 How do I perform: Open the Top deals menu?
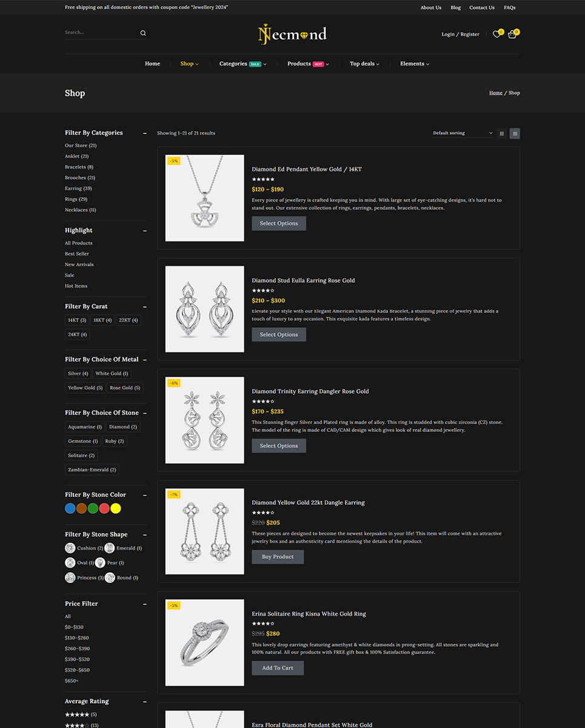364,64
